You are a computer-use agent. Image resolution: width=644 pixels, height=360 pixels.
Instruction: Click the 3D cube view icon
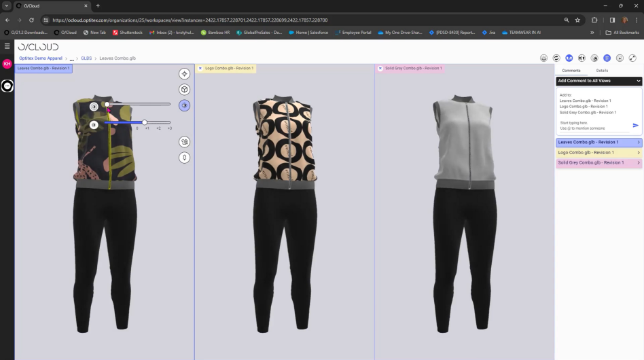[x=184, y=90]
